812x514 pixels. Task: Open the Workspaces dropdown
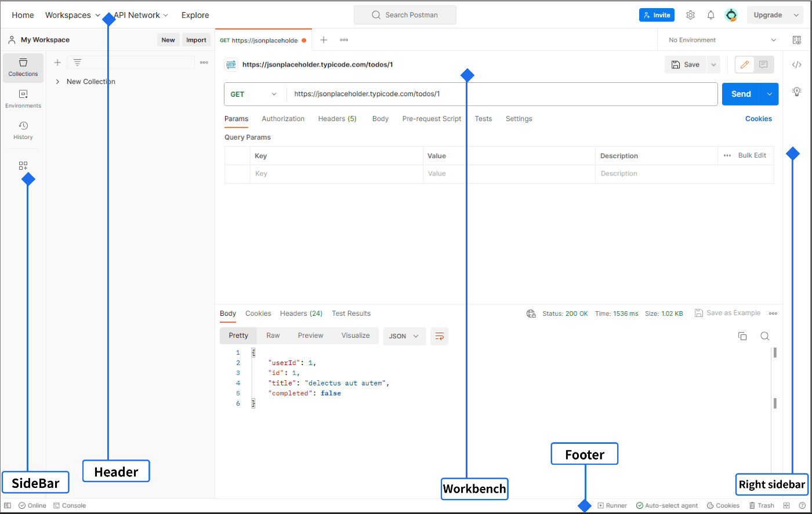73,15
